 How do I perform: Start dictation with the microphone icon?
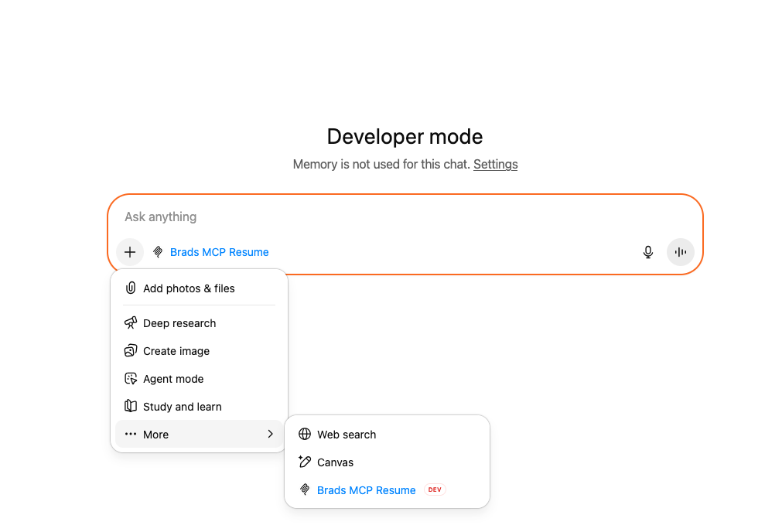648,252
